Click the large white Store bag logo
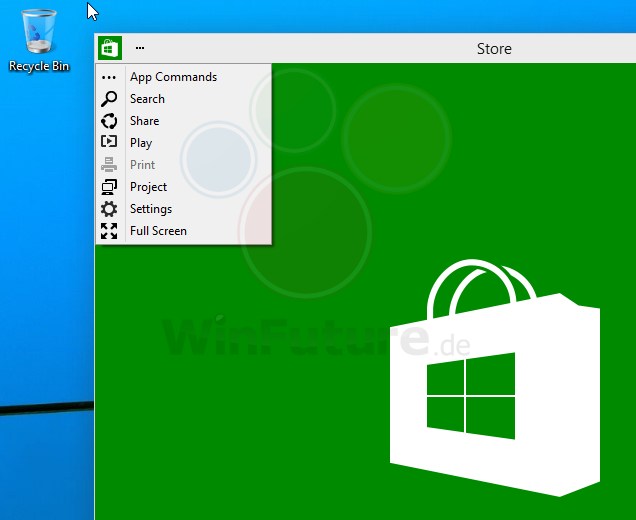This screenshot has height=520, width=636. point(495,377)
